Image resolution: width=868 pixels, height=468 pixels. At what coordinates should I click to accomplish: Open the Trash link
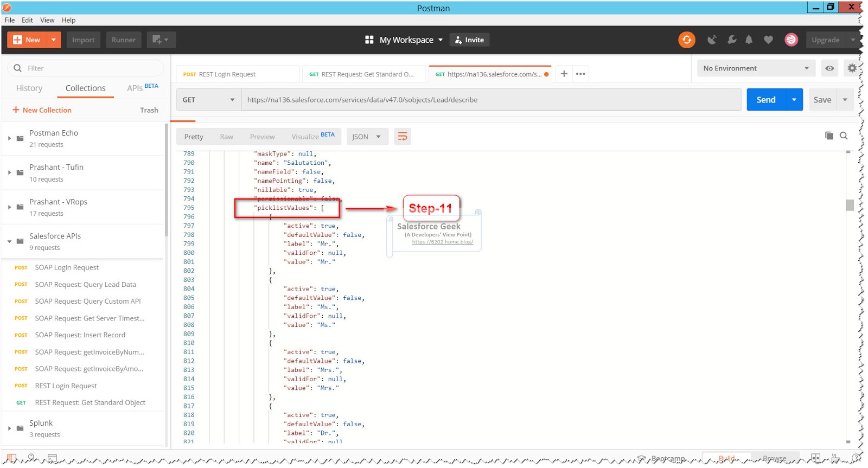click(149, 110)
